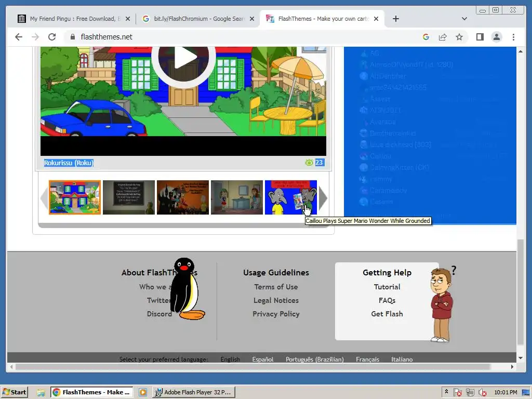Bookmark this page with the star
Viewport: 532px width, 399px height.
(x=459, y=37)
